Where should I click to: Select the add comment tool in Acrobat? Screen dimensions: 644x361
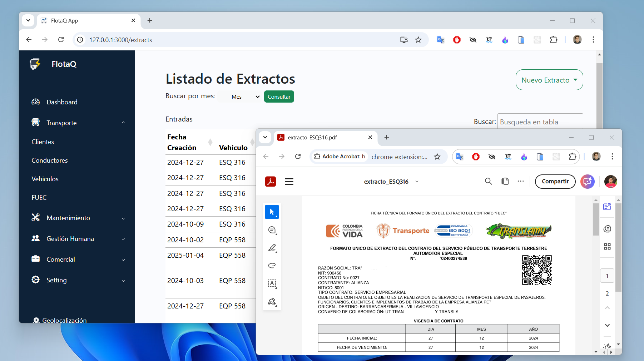[x=272, y=230]
